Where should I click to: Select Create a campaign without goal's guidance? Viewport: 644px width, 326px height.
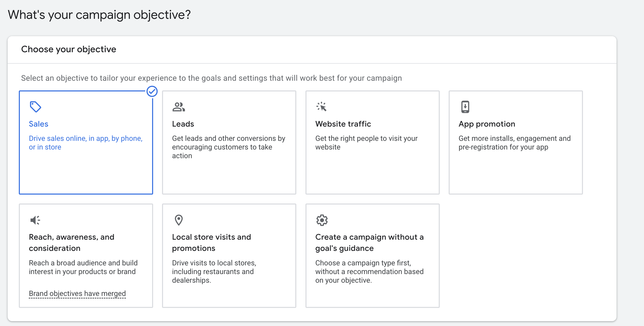(369, 242)
